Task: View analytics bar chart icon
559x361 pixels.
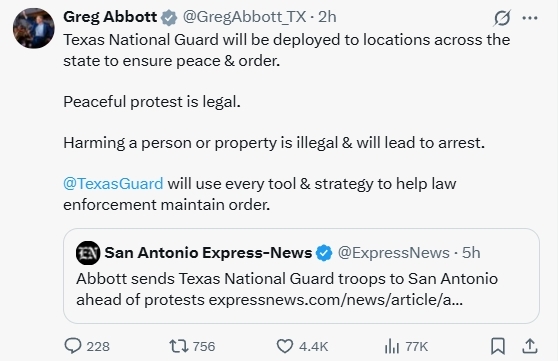Action: [x=392, y=346]
